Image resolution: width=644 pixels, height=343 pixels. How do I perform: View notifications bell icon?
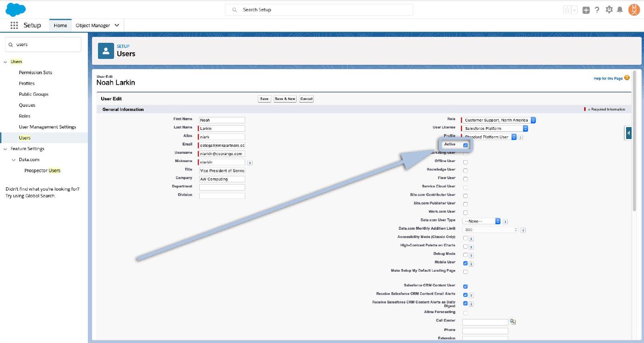[620, 10]
